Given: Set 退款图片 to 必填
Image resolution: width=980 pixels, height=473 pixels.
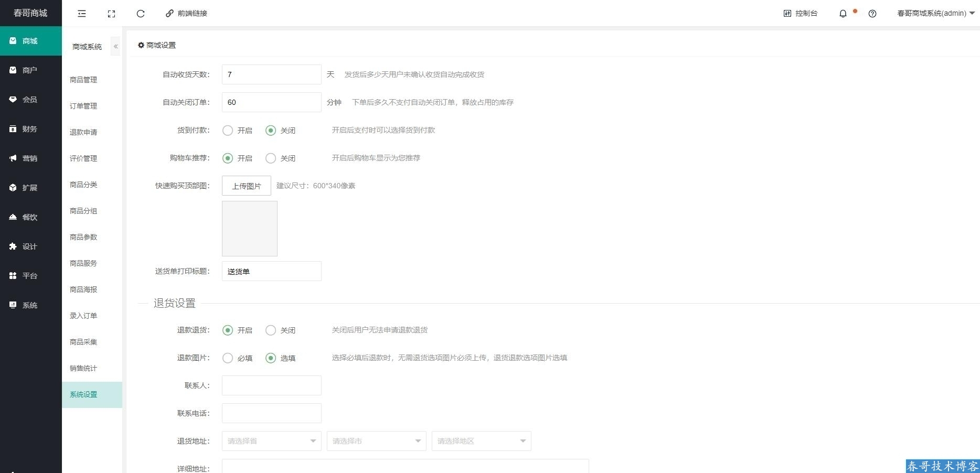Looking at the screenshot, I should (x=228, y=358).
